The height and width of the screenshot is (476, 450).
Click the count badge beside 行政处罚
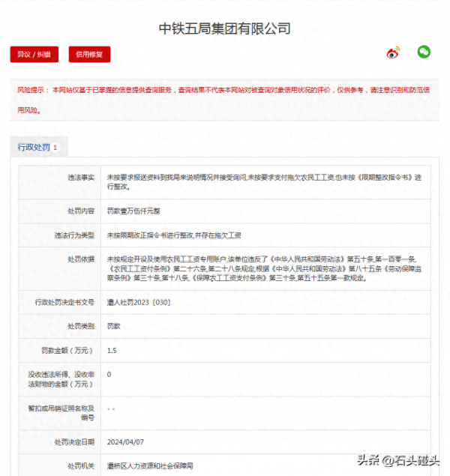click(55, 148)
